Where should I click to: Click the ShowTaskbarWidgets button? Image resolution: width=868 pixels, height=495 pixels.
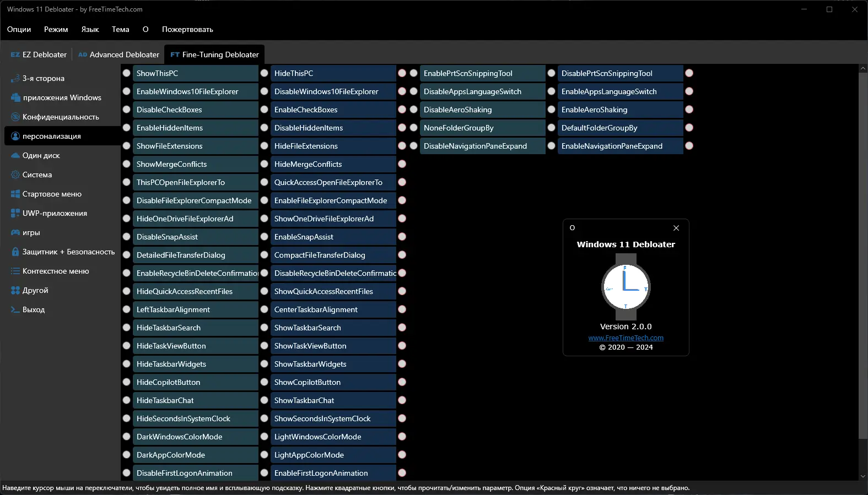(333, 364)
